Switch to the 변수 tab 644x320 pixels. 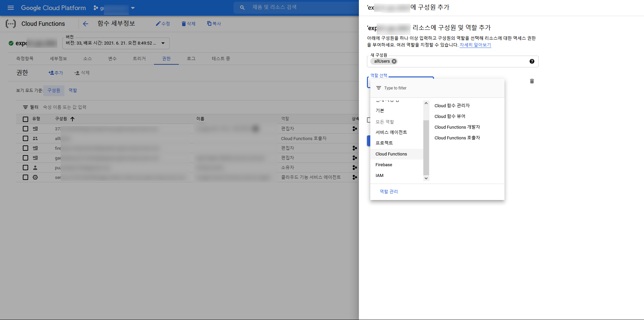(112, 59)
